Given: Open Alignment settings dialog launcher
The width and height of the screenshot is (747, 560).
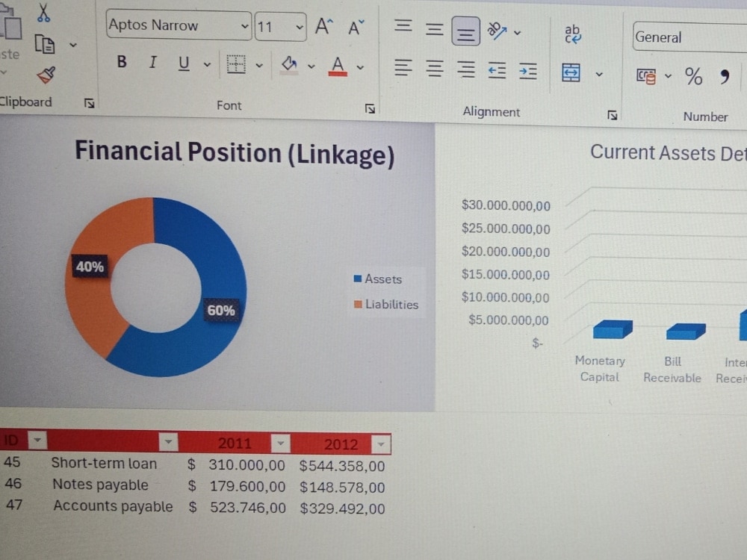Looking at the screenshot, I should click(613, 115).
